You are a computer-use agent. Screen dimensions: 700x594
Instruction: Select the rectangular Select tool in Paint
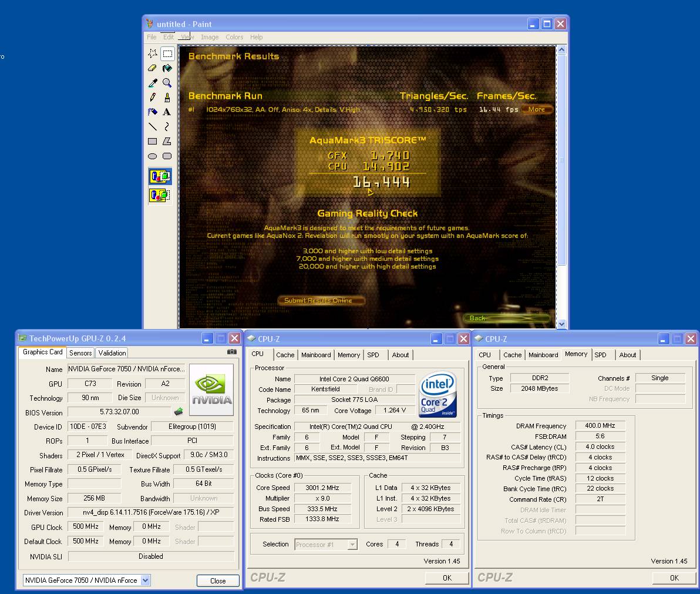click(x=167, y=53)
